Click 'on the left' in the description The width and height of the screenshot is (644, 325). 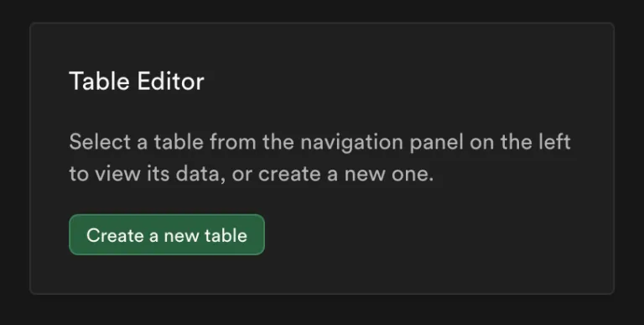521,142
